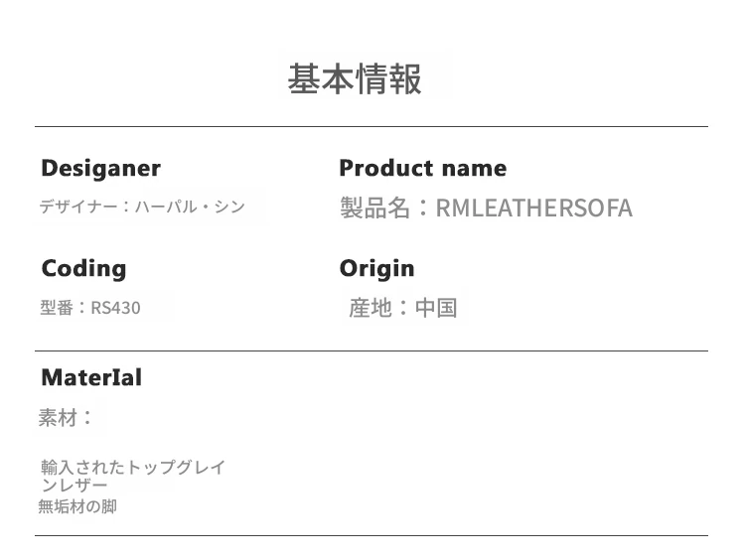The width and height of the screenshot is (745, 560).
Task: Click the divider line above MaterIal section
Action: click(372, 350)
